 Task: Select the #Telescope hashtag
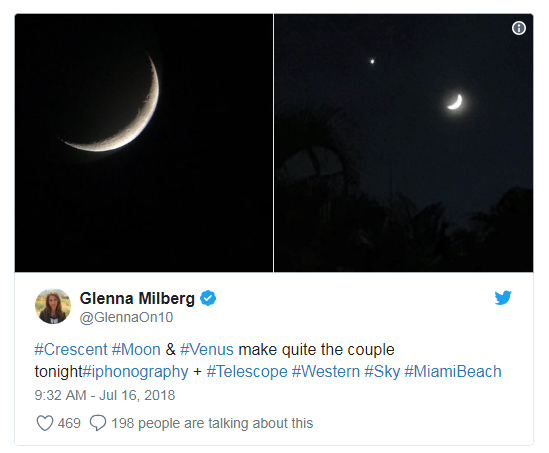(247, 371)
